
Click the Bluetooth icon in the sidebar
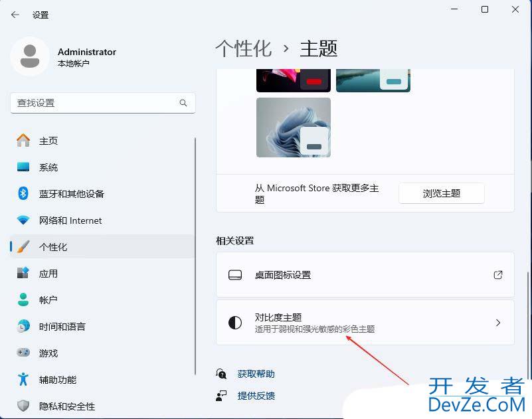click(x=23, y=193)
